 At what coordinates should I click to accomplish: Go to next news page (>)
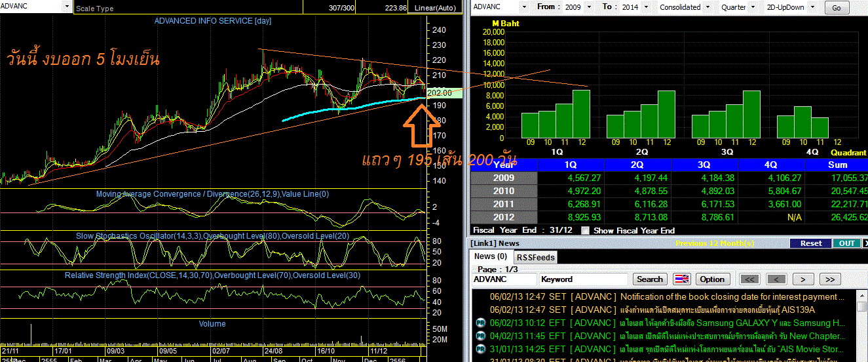tap(802, 279)
